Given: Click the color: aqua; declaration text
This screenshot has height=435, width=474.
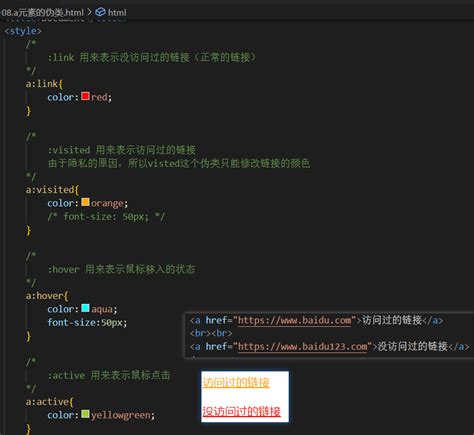Looking at the screenshot, I should (x=82, y=309).
